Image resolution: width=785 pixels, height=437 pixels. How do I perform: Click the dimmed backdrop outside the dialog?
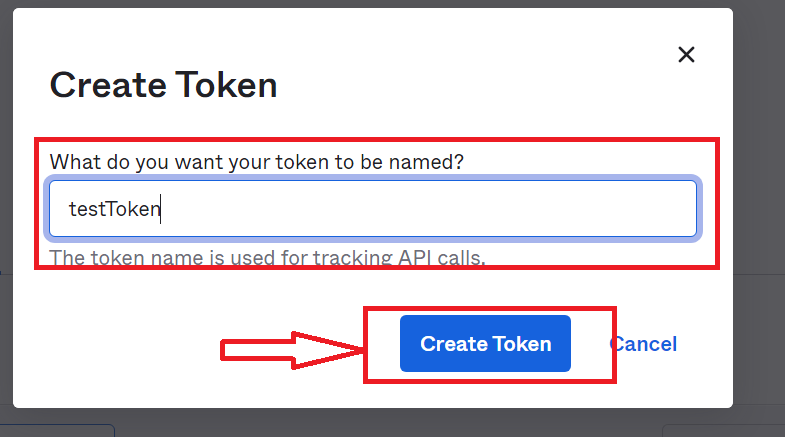[x=760, y=200]
